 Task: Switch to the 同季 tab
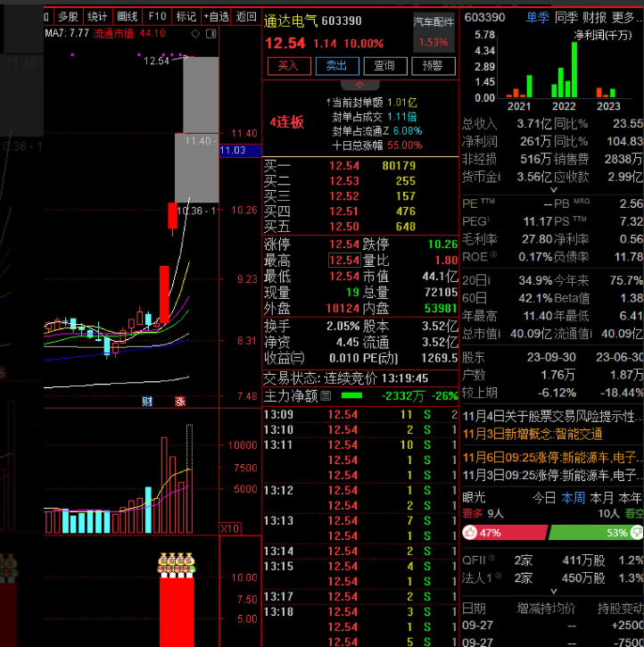(566, 17)
